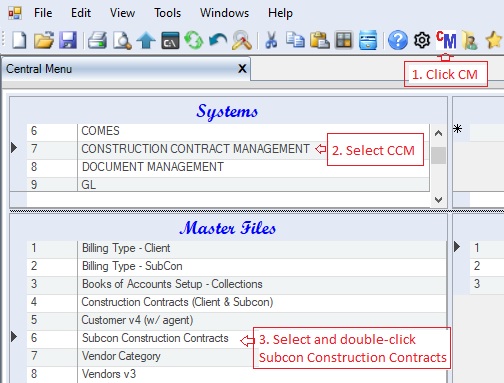
Task: Select Vendor Category master file
Action: pos(236,356)
